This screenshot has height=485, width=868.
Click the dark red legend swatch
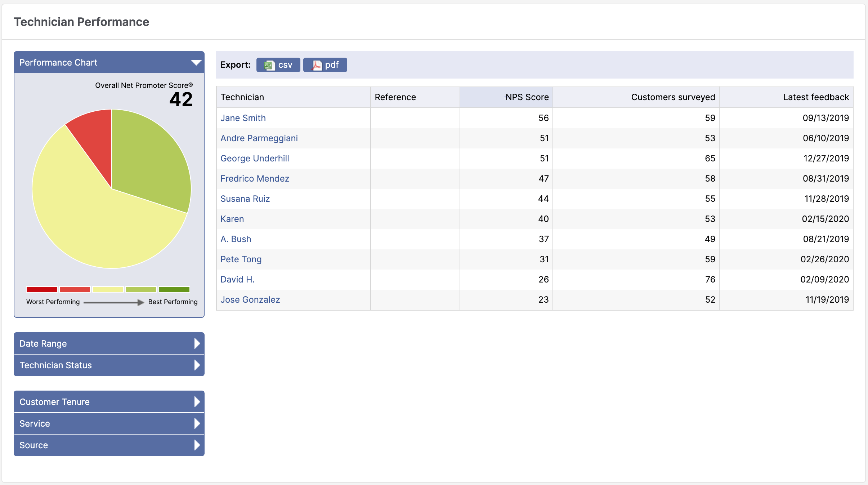coord(42,289)
